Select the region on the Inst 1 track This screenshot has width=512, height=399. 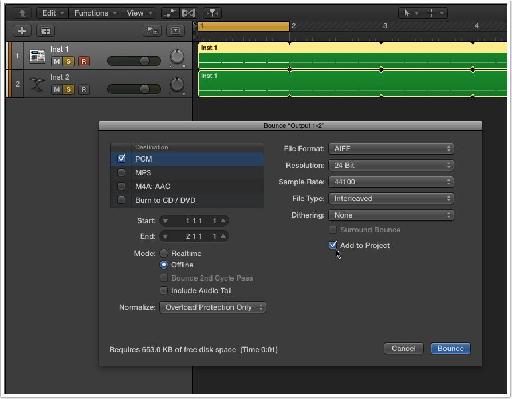tap(352, 55)
